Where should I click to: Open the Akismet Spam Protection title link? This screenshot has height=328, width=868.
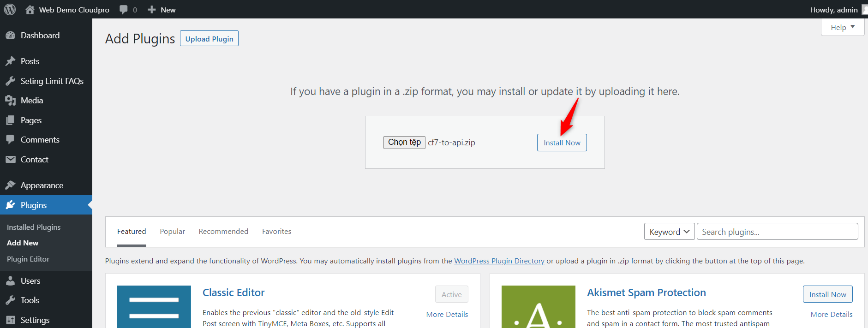pyautogui.click(x=647, y=292)
